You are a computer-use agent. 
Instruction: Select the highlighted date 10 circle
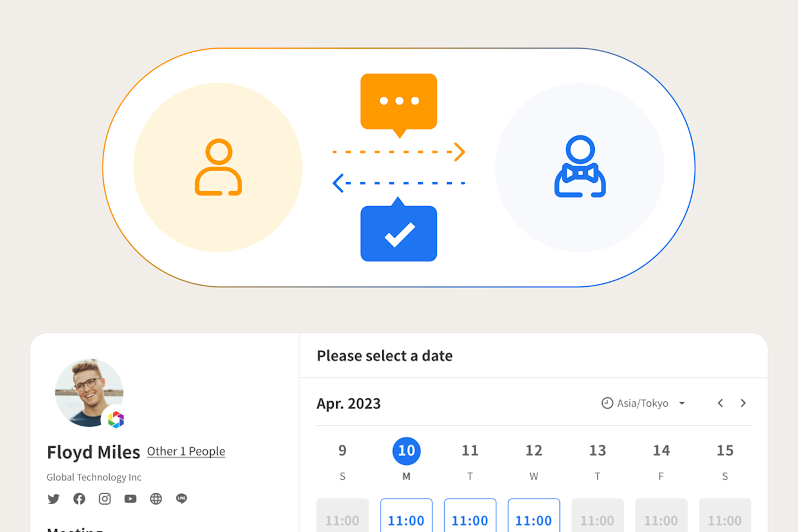[x=407, y=451]
